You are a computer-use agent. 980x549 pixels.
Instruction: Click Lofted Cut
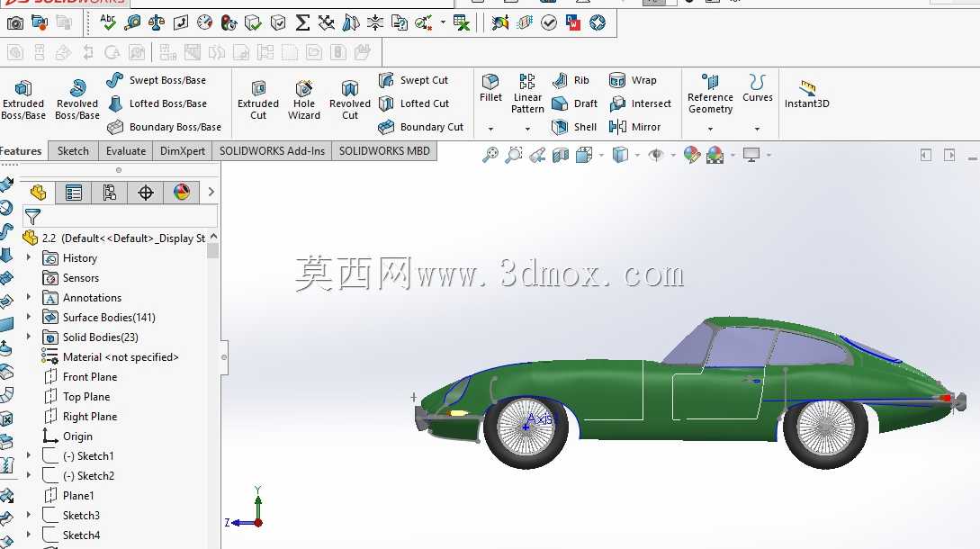414,103
